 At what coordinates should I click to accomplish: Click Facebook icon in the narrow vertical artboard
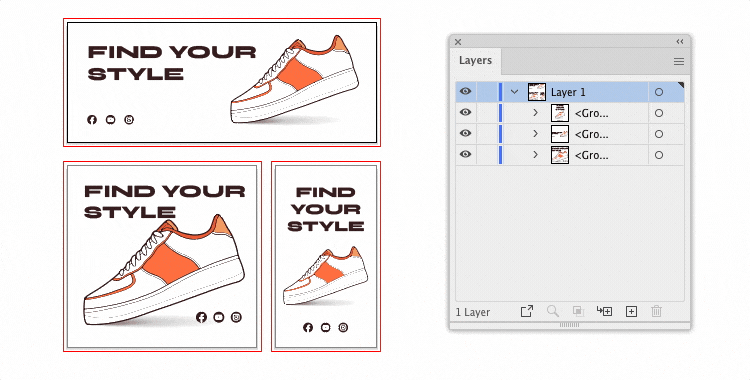pyautogui.click(x=308, y=327)
